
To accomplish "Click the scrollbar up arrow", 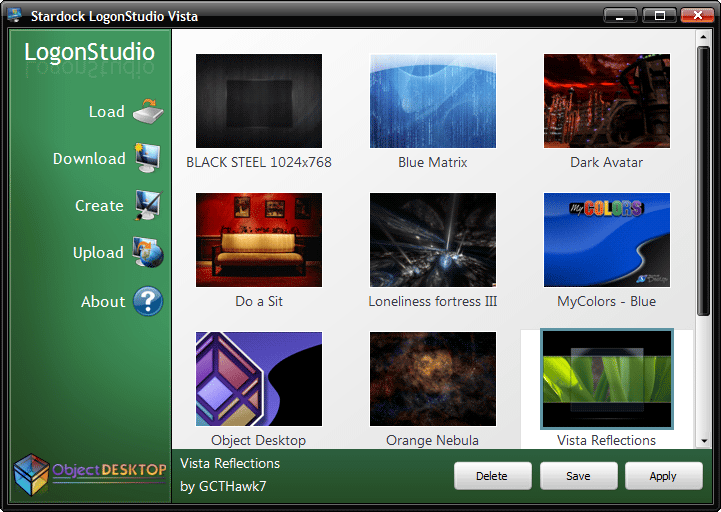I will tap(703, 37).
